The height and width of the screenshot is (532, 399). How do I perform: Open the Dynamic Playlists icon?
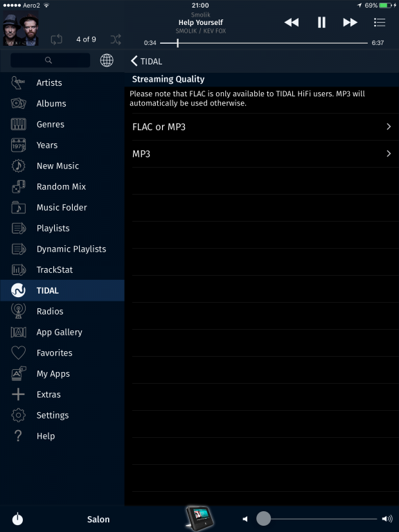coord(18,249)
